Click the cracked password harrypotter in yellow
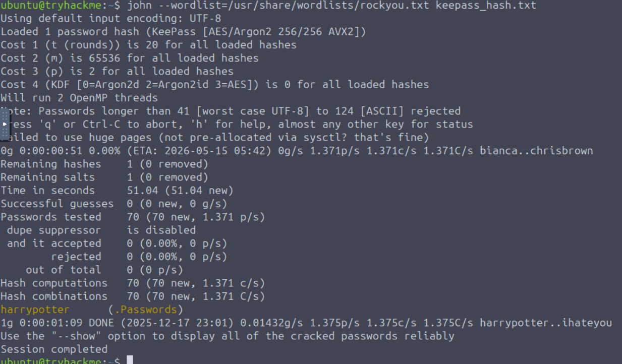The image size is (622, 364). pos(35,310)
